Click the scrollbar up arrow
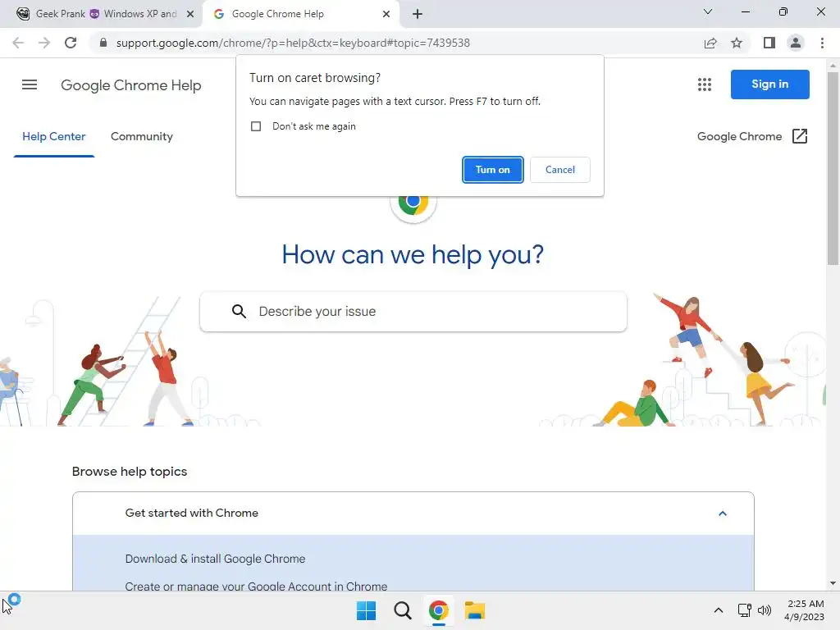Image resolution: width=840 pixels, height=630 pixels. point(833,66)
